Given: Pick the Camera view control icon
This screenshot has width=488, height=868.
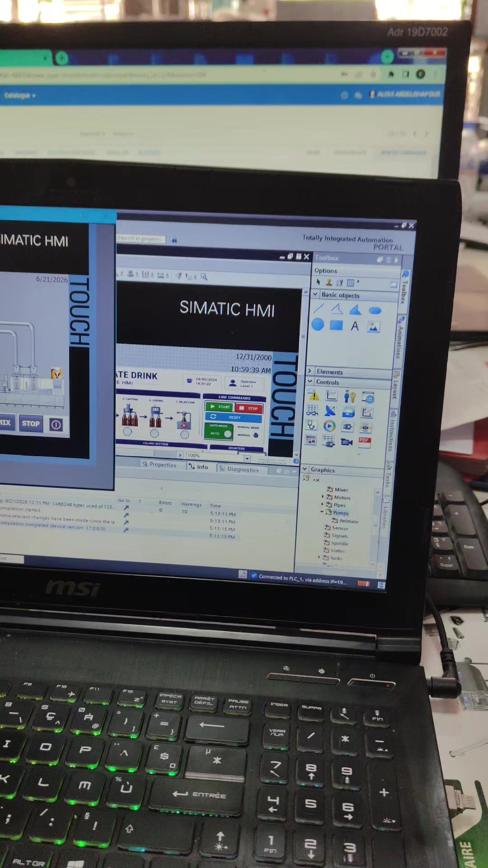Looking at the screenshot, I should pyautogui.click(x=347, y=442).
